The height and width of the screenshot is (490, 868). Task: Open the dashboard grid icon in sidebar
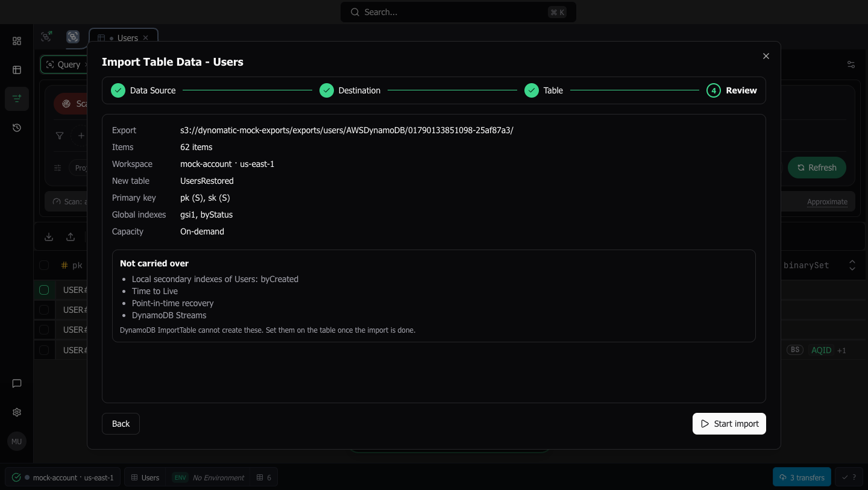pos(17,41)
